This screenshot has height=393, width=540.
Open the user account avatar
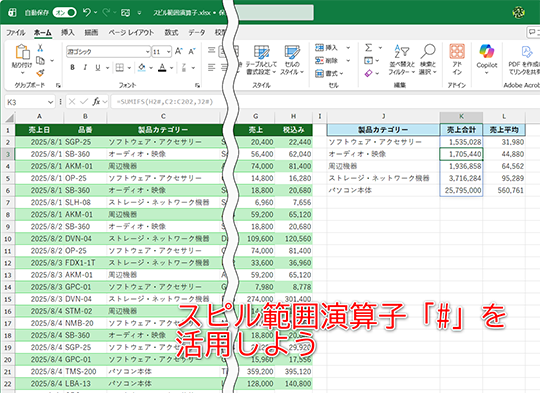pyautogui.click(x=518, y=13)
